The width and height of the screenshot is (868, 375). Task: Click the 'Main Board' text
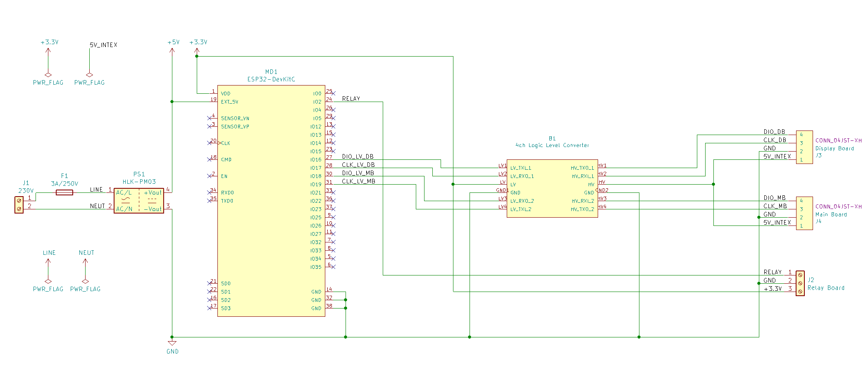[x=831, y=215]
